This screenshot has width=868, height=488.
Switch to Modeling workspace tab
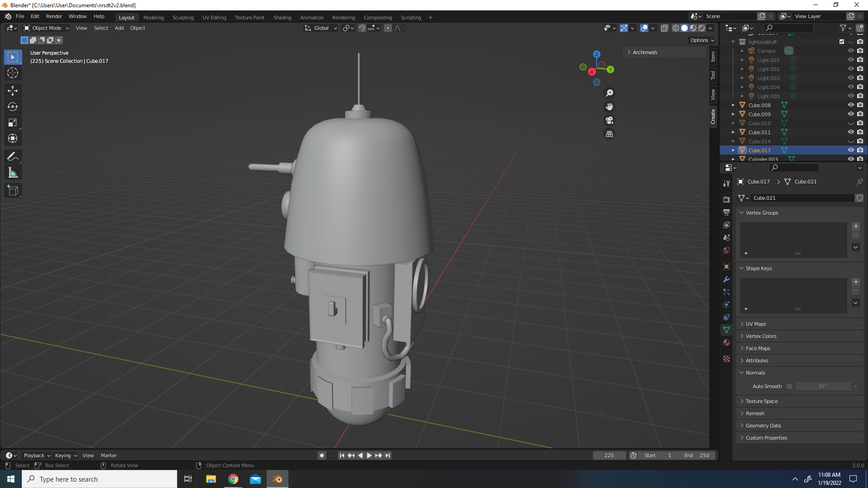[x=153, y=18]
